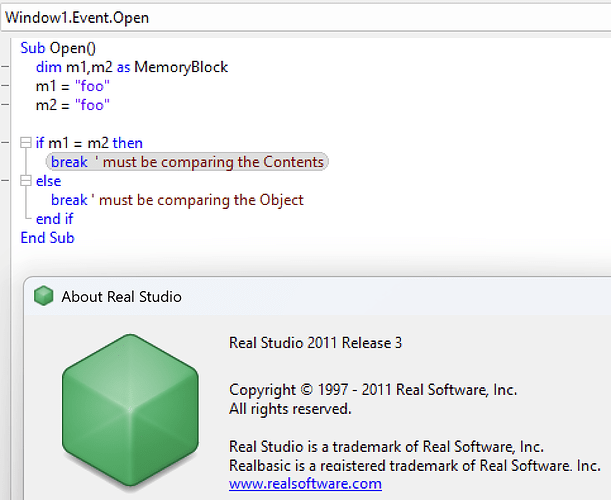Collapse the 'else' code block
Image resolution: width=611 pixels, height=500 pixels.
[x=26, y=181]
